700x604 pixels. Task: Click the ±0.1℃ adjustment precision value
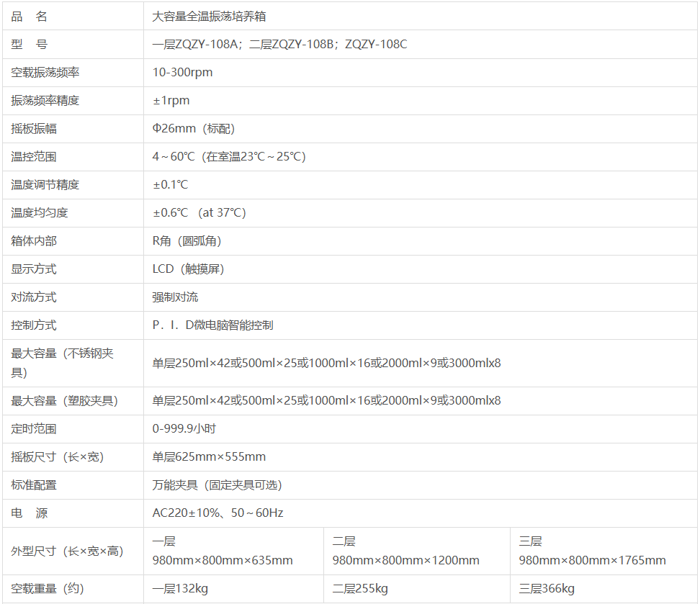click(170, 184)
